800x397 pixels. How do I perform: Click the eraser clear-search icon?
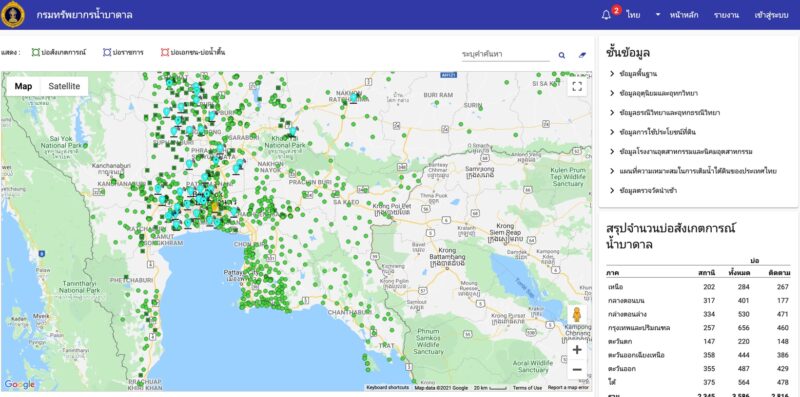(x=583, y=55)
